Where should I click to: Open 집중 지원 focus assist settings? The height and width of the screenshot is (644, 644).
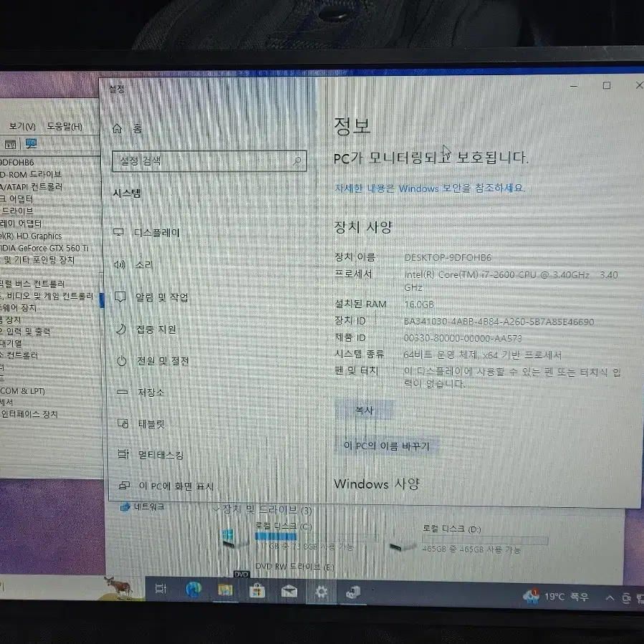[146, 329]
